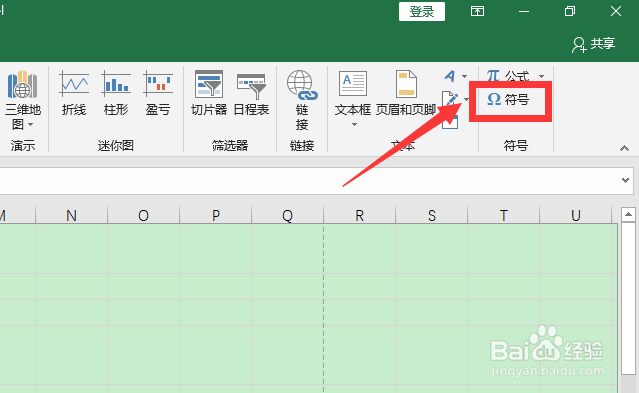Insert a Line (折线) sparkline
This screenshot has width=639, height=393.
coord(74,93)
